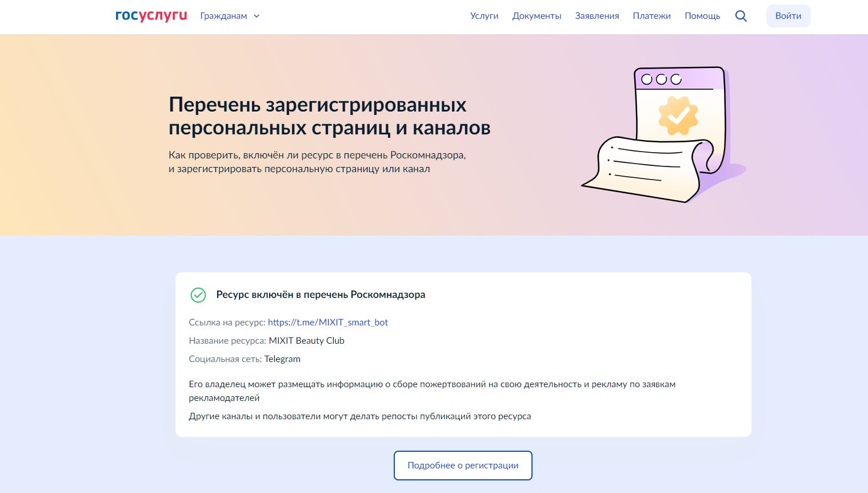The height and width of the screenshot is (493, 868).
Task: Follow the t.me/MIXIT_smart_bot link
Action: tap(328, 322)
